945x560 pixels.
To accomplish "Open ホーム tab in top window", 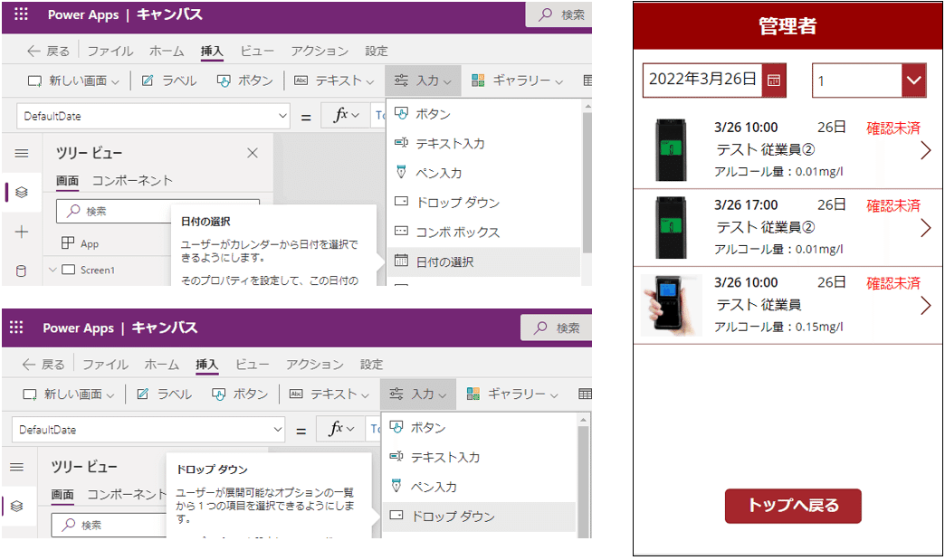I will coord(167,52).
